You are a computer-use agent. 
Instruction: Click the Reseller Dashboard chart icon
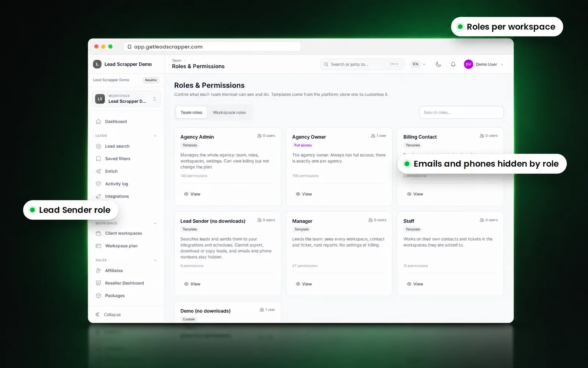[98, 283]
